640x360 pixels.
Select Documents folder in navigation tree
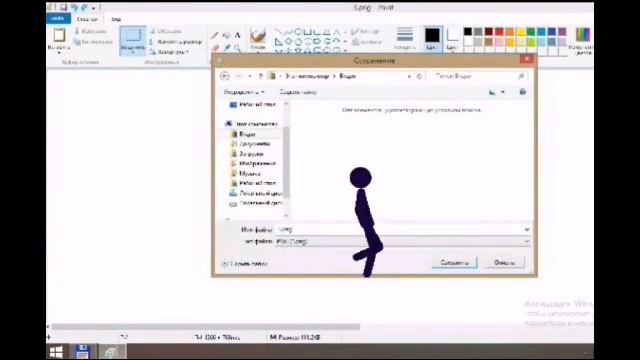251,144
